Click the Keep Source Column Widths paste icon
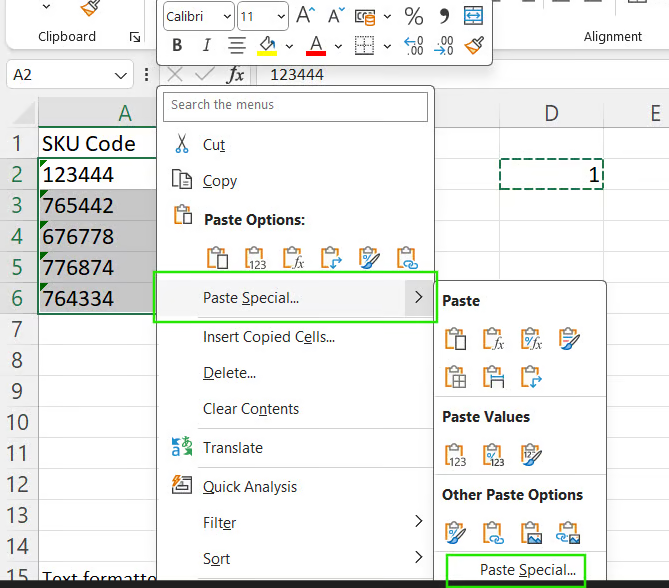Screen dimensions: 669x588 [493, 377]
